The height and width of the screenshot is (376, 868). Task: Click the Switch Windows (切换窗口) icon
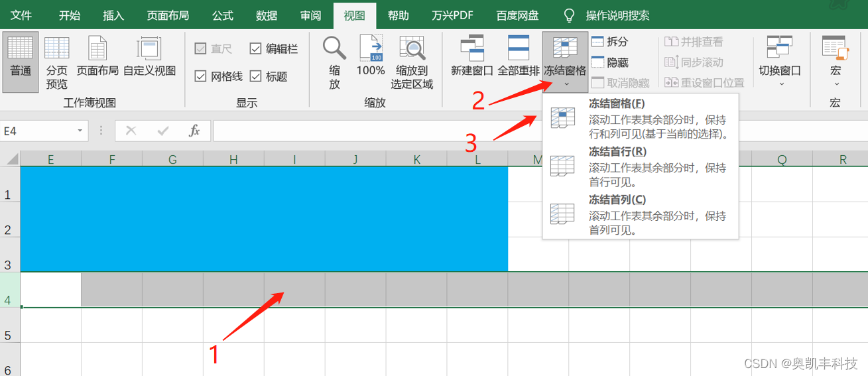pos(780,47)
